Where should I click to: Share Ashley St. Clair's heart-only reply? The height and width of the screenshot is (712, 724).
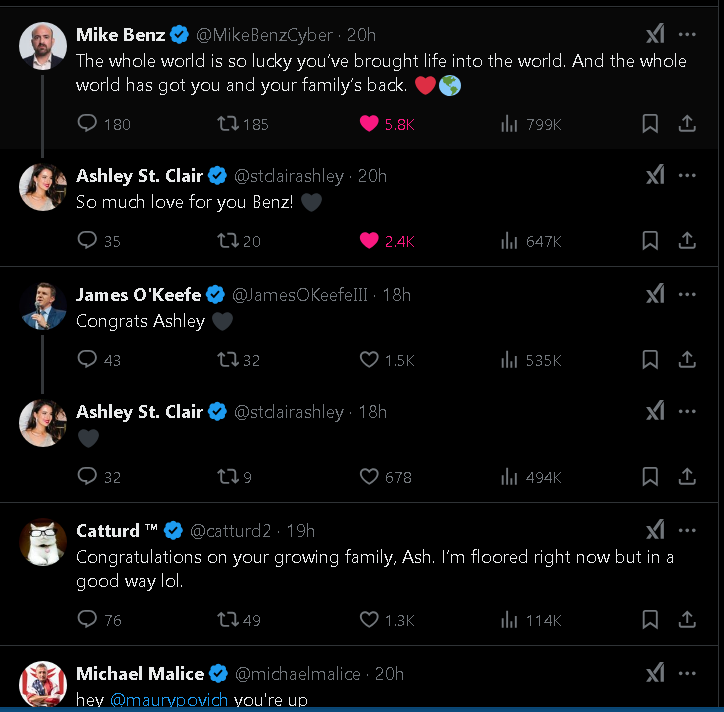pyautogui.click(x=687, y=477)
